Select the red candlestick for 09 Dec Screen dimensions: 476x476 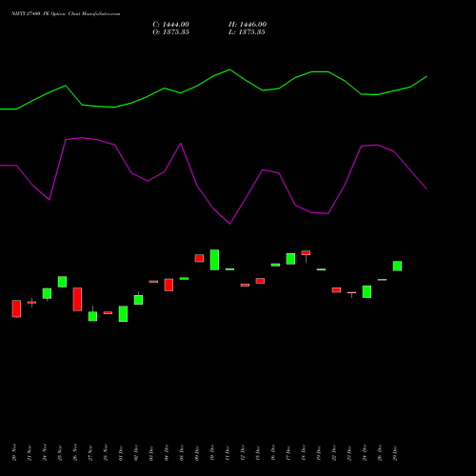coord(199,258)
